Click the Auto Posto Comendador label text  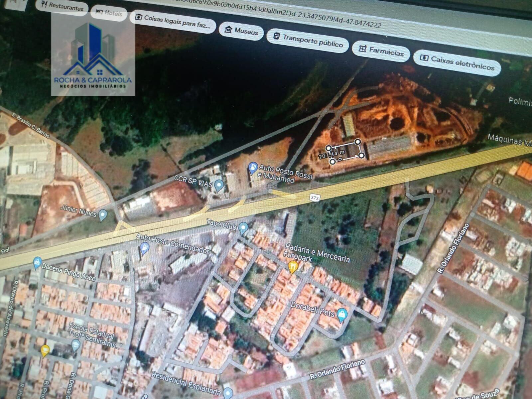click(x=173, y=244)
